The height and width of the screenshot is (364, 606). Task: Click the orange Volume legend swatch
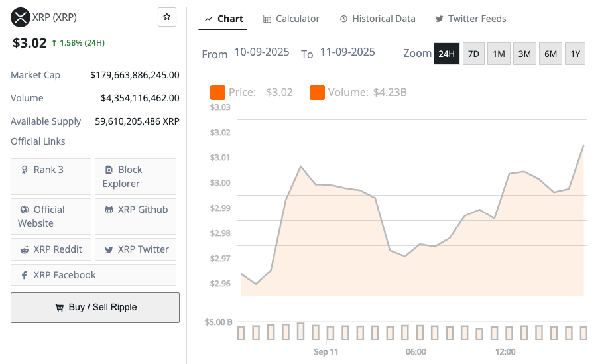(x=317, y=92)
